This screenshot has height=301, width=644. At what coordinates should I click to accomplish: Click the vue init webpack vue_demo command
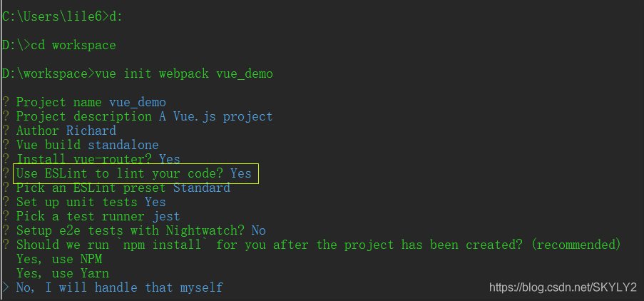coord(183,74)
